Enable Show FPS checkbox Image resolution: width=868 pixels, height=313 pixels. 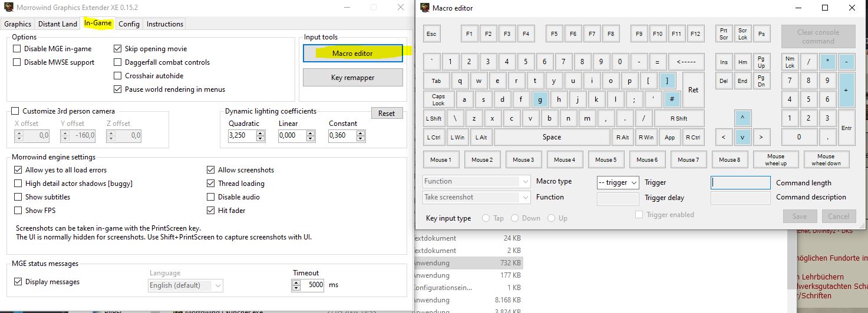point(18,211)
